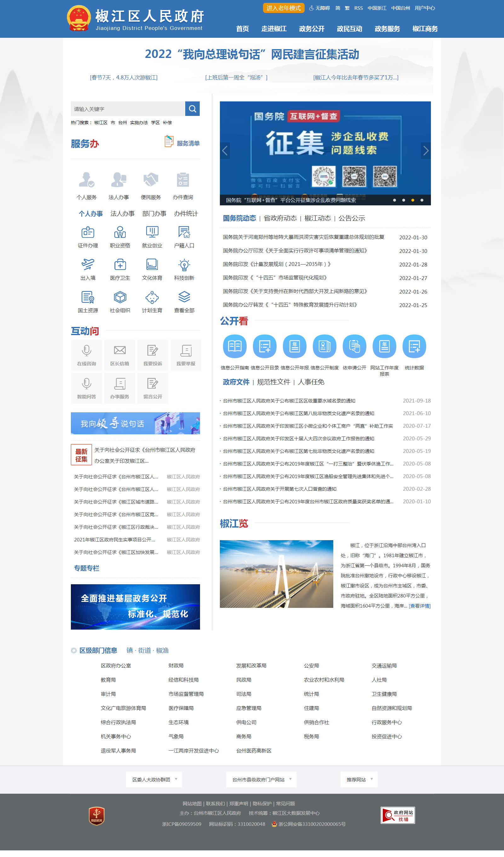Screen dimensions: 504x857
Task: Select 国土资源 icon
Action: coord(88,298)
